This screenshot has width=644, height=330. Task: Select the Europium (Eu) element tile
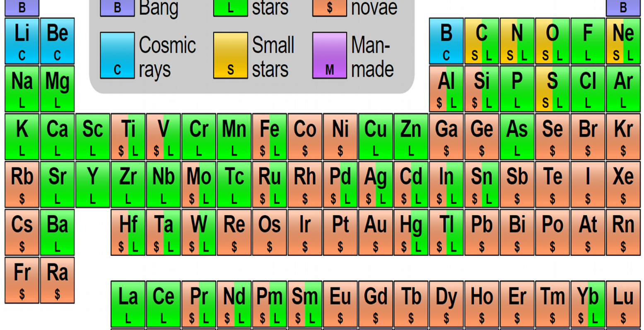340,304
